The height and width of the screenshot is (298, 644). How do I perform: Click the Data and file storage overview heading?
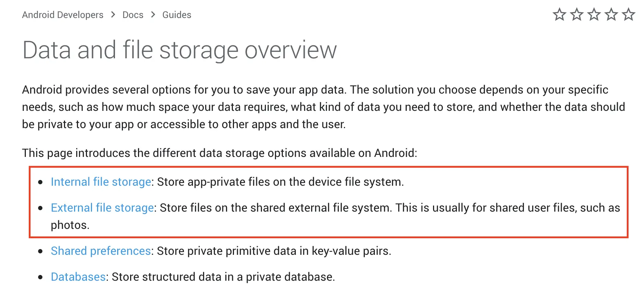(x=179, y=50)
